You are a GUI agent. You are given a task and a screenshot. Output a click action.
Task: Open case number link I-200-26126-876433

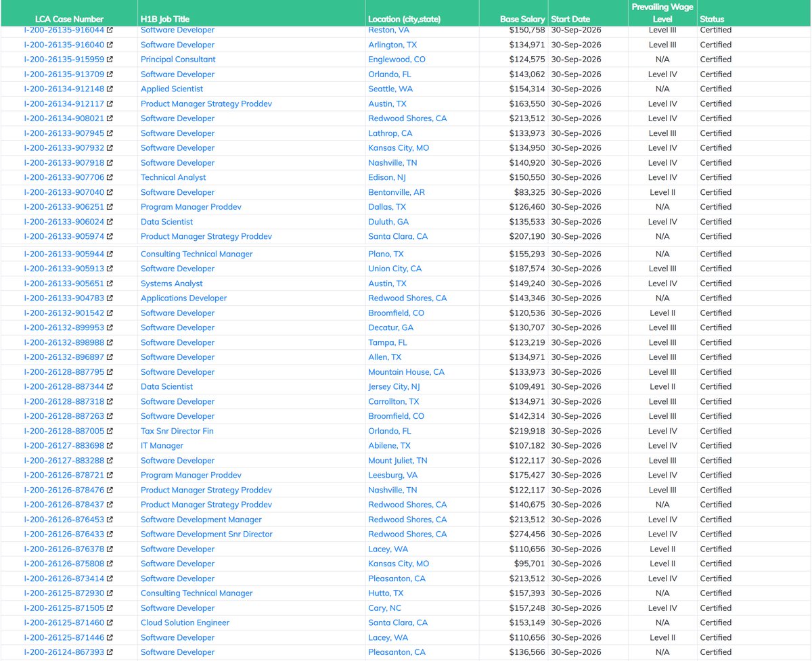point(64,534)
